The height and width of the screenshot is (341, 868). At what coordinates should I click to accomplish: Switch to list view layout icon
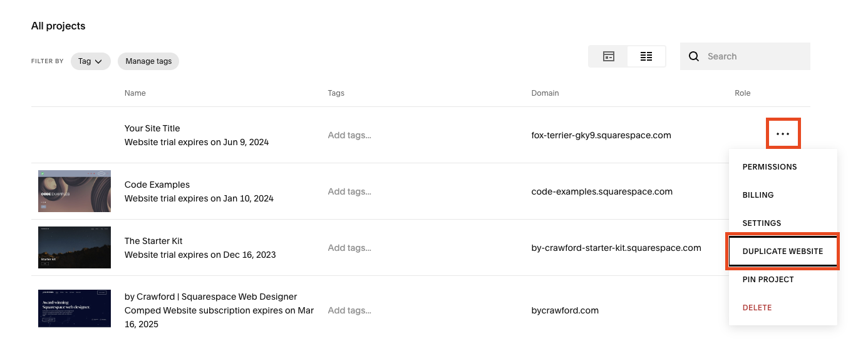tap(646, 56)
